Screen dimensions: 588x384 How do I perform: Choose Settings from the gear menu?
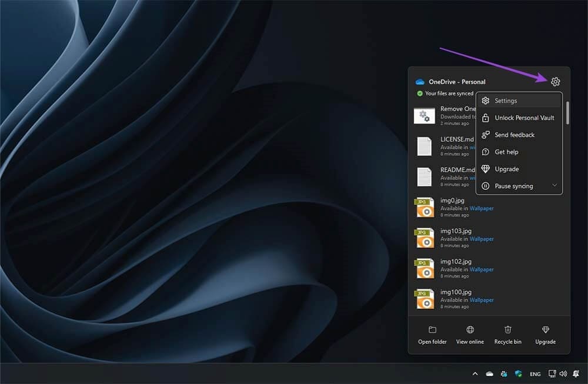pyautogui.click(x=519, y=101)
